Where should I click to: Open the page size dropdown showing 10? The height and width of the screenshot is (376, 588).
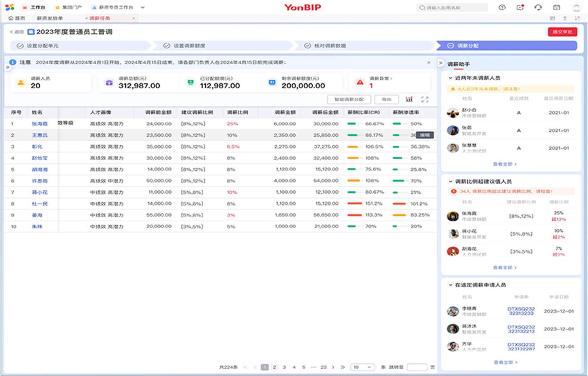click(362, 367)
